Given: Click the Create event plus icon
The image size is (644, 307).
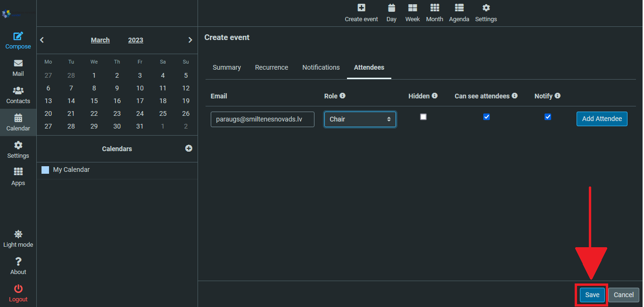Looking at the screenshot, I should click(x=361, y=8).
